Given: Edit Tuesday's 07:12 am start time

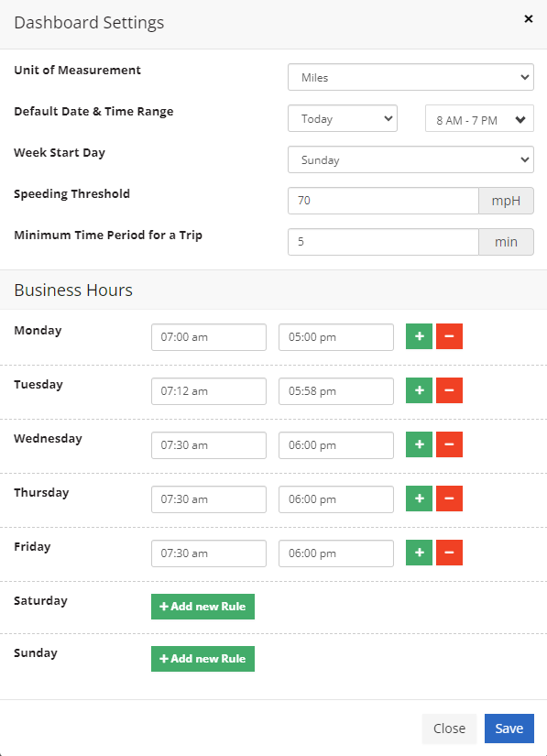Looking at the screenshot, I should [209, 391].
